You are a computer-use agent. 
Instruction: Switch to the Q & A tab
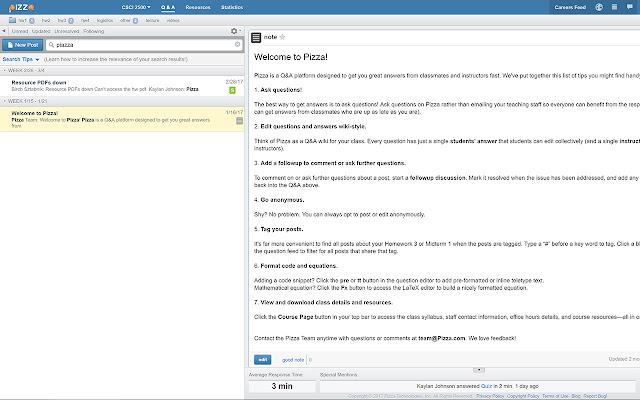[x=168, y=7]
